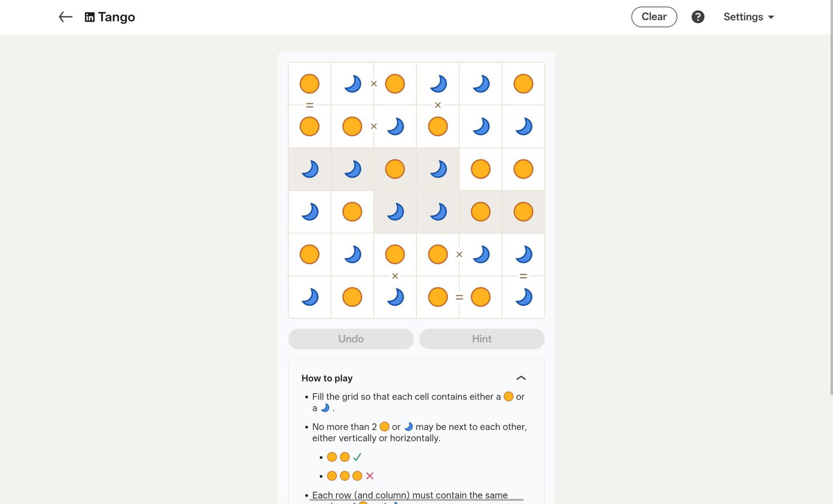Click the moon in the bottom-left grid cell

(309, 297)
